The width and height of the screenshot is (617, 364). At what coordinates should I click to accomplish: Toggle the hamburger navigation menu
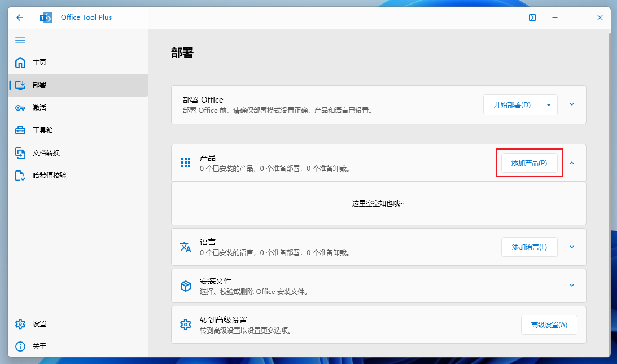pos(20,40)
